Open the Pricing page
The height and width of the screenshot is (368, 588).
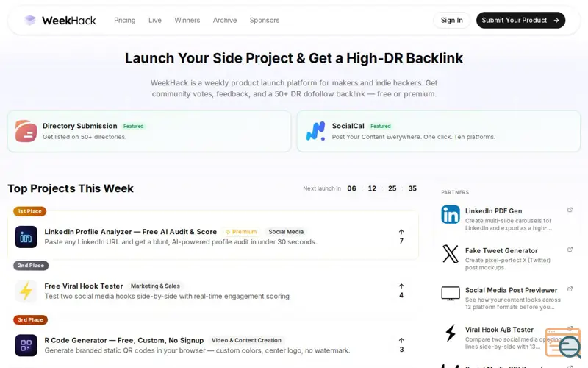(125, 21)
